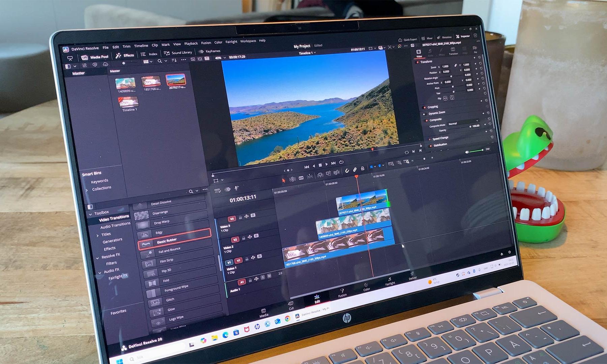Click the DaVinci Resolve logo icon
This screenshot has height=364, width=607.
pos(66,50)
